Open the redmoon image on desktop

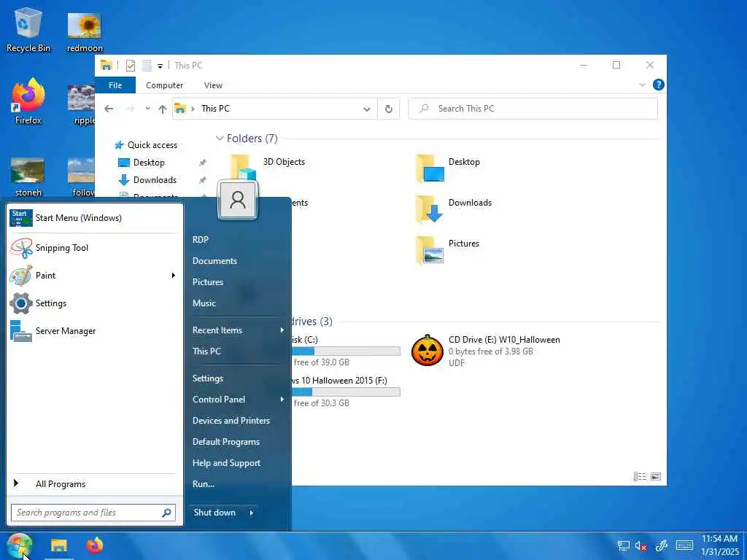click(85, 32)
